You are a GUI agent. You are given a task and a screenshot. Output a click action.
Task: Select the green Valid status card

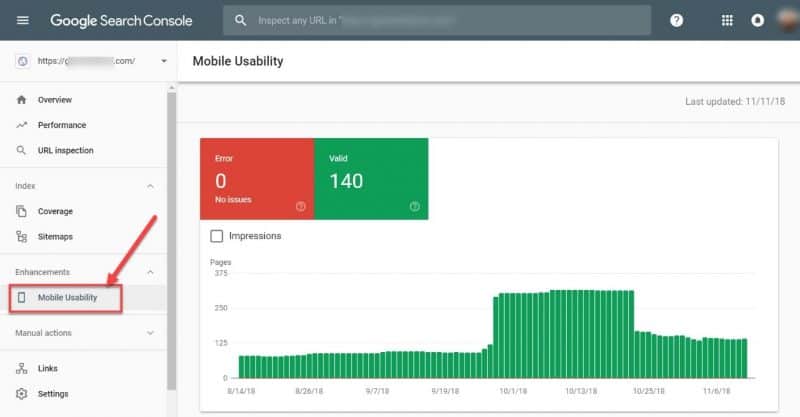pos(371,179)
